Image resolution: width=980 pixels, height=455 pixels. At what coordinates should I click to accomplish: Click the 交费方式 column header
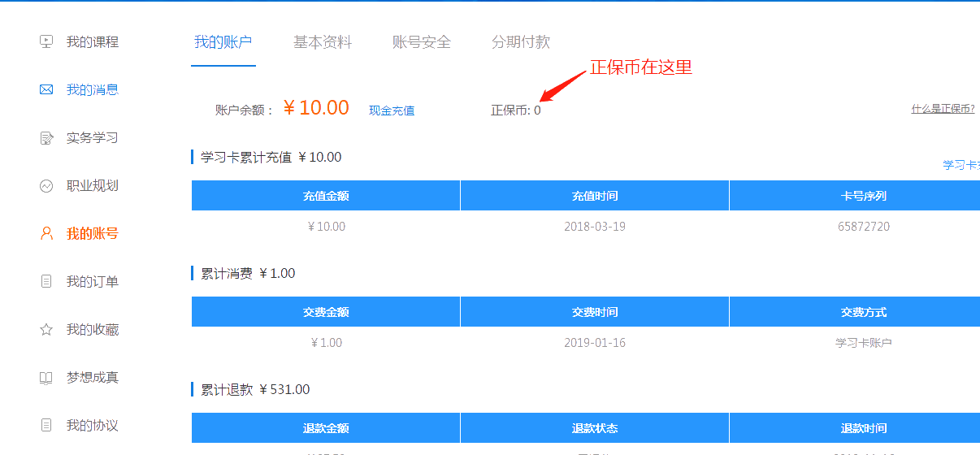point(864,312)
